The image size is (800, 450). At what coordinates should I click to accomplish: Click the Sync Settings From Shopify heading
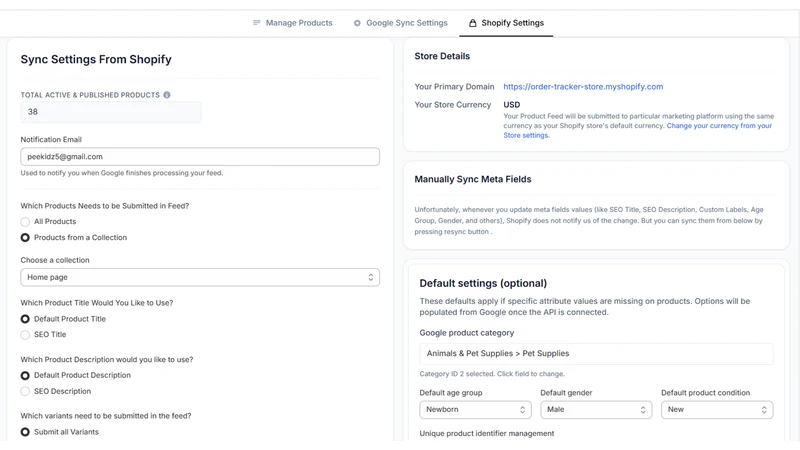pos(96,59)
